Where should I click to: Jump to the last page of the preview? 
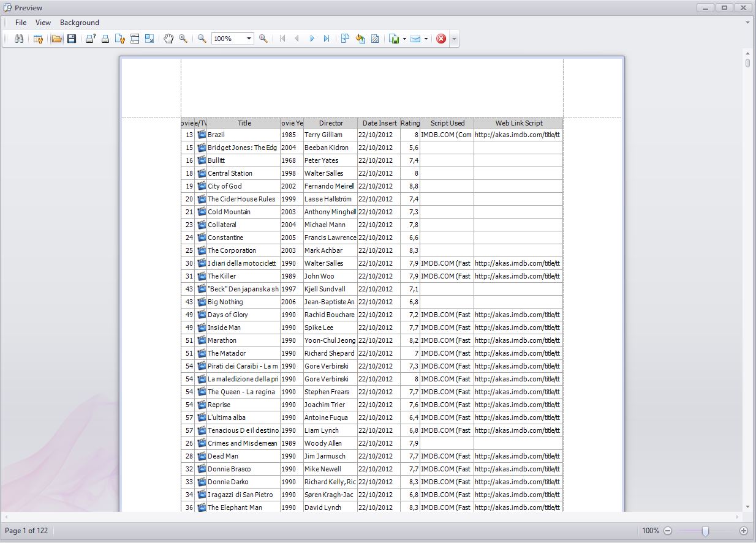[x=327, y=39]
